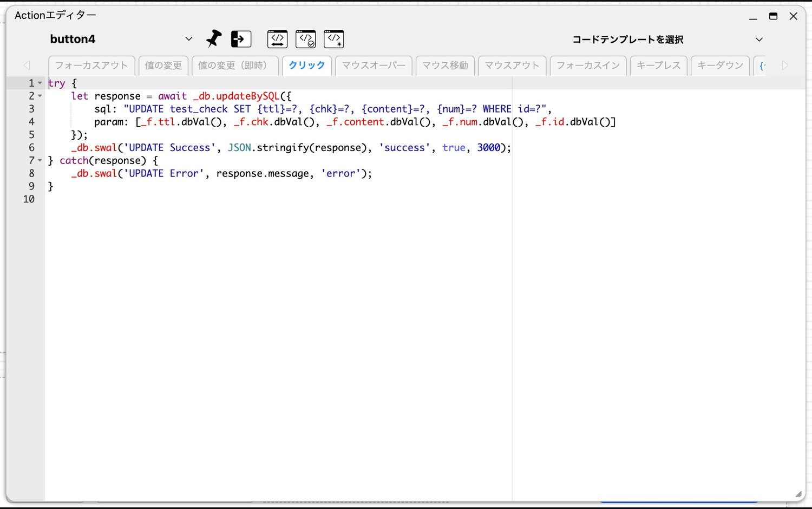
Task: Collapse the catch block at line 7
Action: (x=40, y=160)
